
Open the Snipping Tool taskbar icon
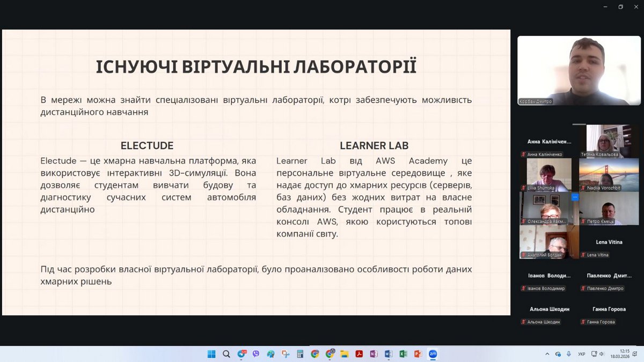point(286,354)
